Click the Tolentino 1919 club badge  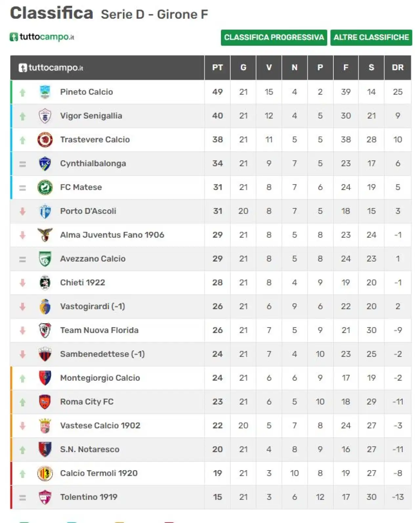[x=45, y=497]
